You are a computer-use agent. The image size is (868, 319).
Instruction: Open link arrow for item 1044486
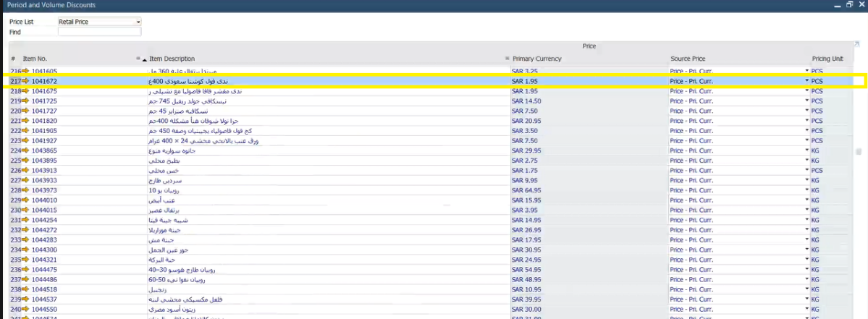pos(25,280)
